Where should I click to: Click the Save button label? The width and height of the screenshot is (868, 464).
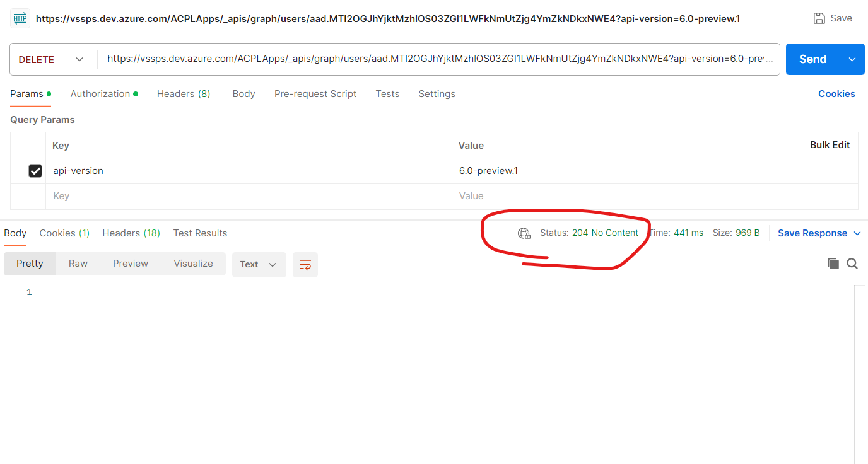tap(841, 18)
